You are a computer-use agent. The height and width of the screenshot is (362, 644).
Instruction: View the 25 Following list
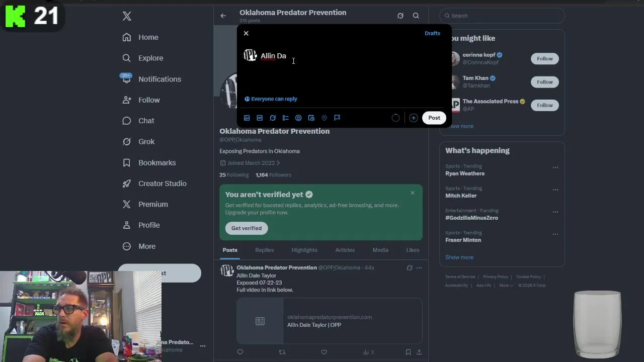[x=234, y=175]
